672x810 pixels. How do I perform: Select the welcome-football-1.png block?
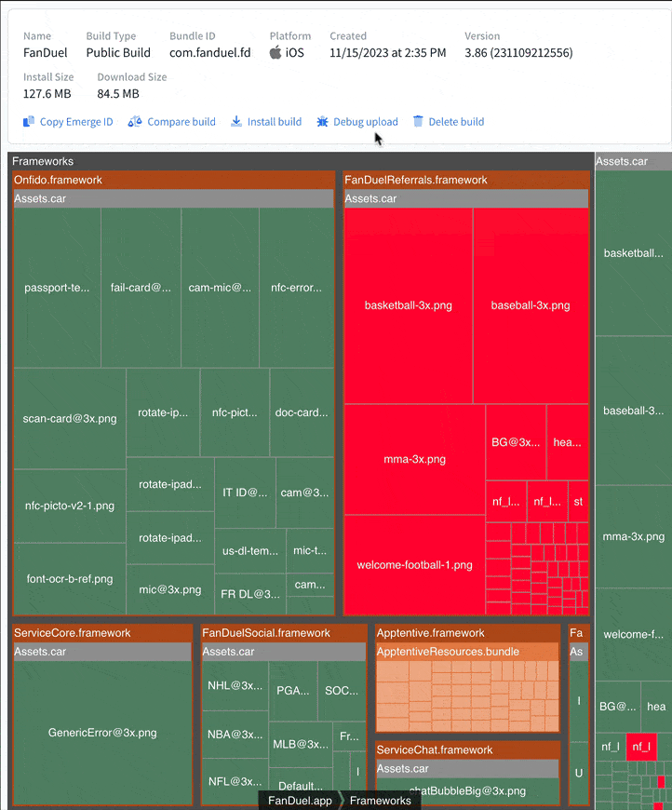pyautogui.click(x=414, y=565)
